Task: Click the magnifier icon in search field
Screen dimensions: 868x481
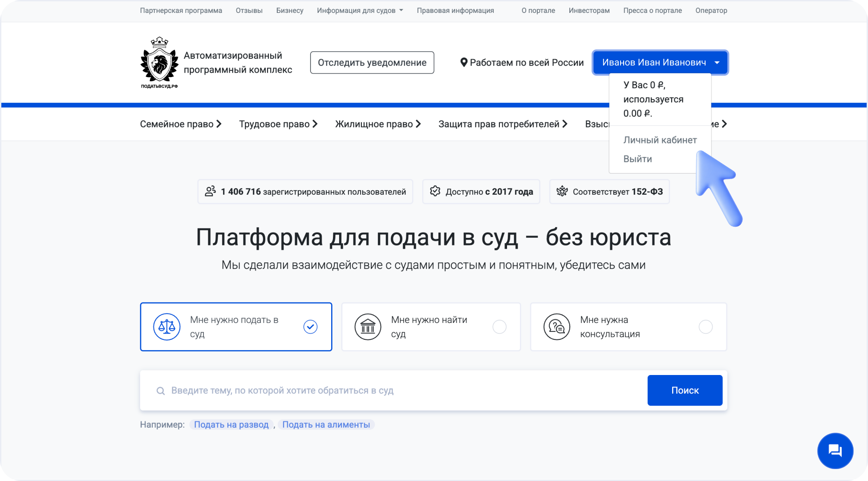Action: 161,391
